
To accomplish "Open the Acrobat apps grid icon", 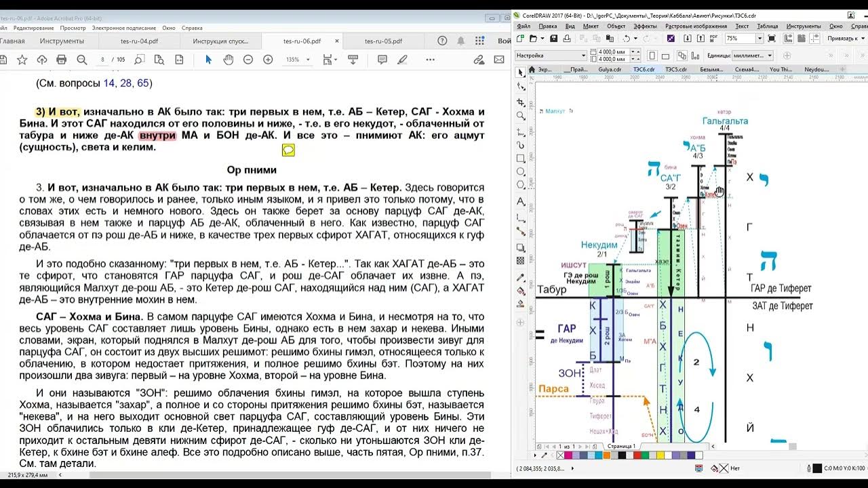I will [478, 41].
